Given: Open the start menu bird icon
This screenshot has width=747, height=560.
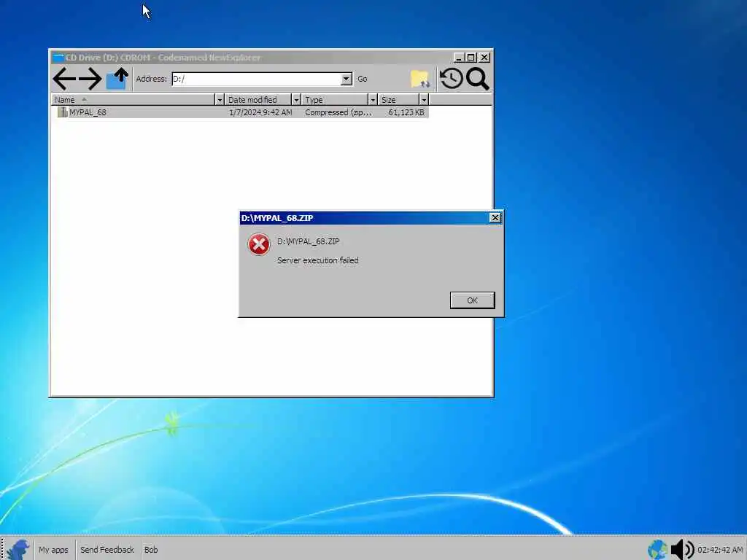Looking at the screenshot, I should (x=18, y=550).
